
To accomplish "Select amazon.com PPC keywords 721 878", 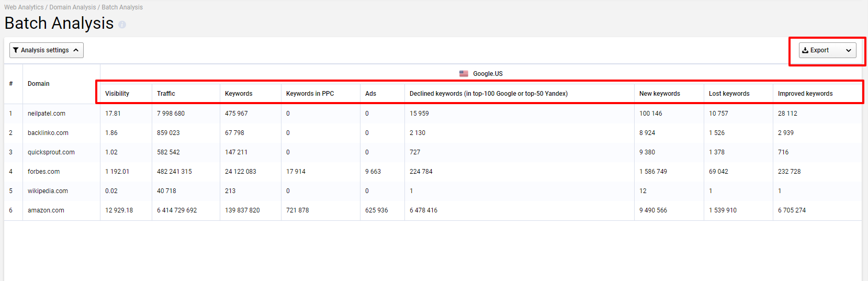I will coord(297,210).
